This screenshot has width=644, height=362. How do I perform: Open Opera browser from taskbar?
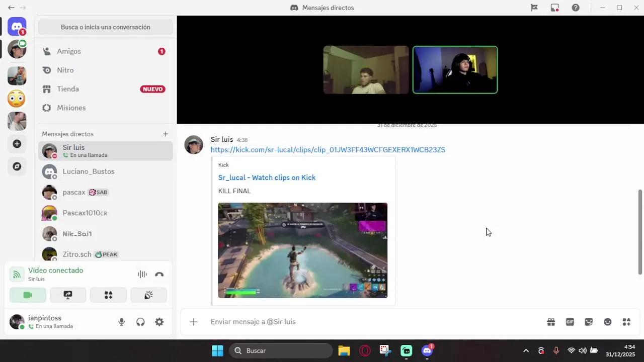(365, 350)
